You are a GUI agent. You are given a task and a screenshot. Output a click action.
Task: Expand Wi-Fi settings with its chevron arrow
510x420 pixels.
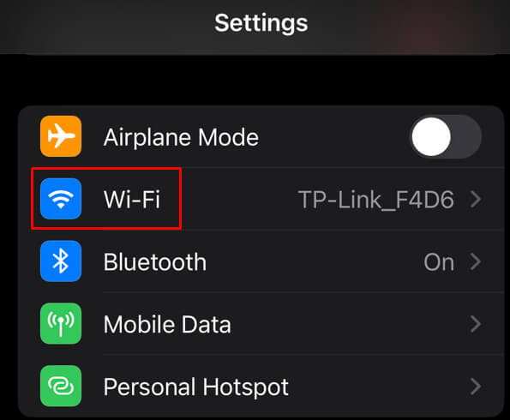(476, 199)
